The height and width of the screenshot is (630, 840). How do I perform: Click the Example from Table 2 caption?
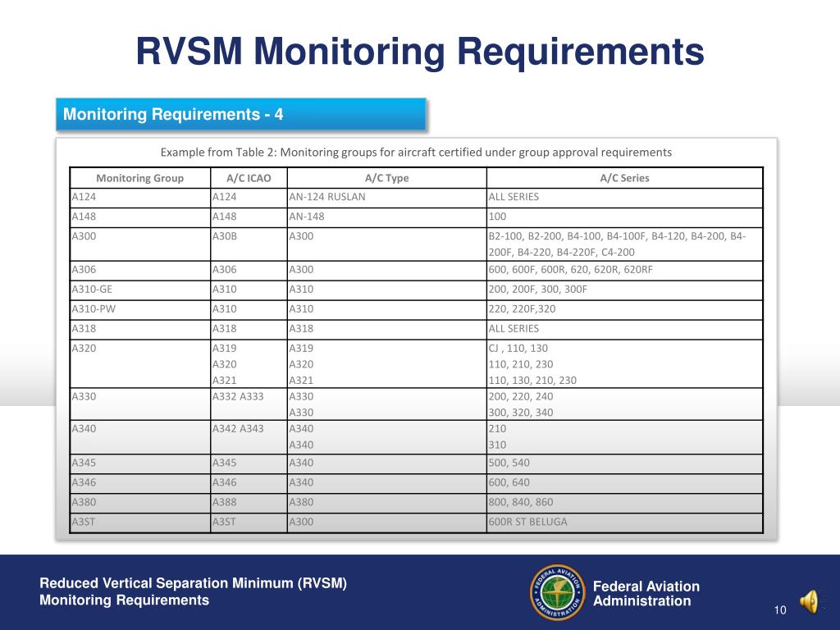(x=416, y=152)
